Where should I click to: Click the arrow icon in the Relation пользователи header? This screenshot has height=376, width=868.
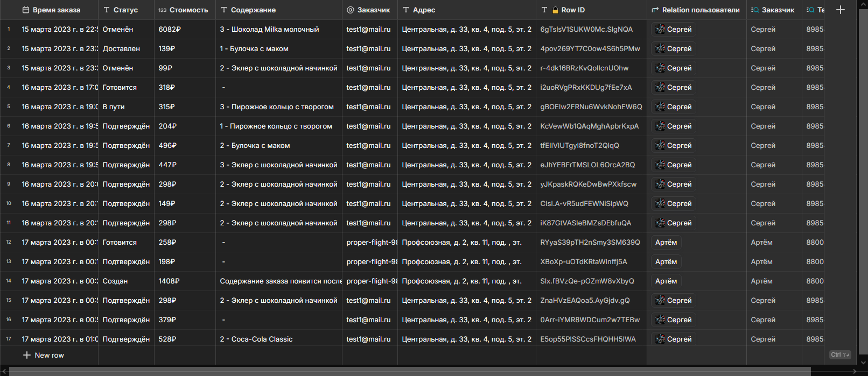click(x=655, y=10)
